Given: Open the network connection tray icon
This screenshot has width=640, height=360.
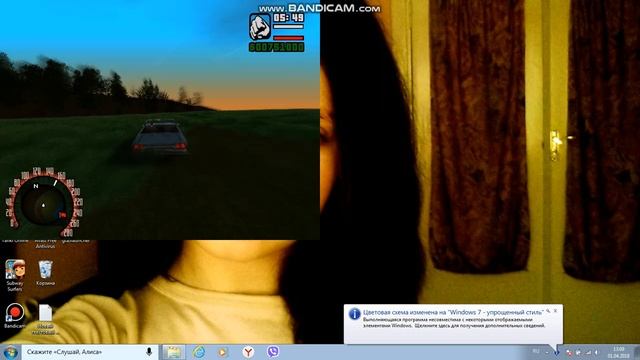Looking at the screenshot, I should point(588,352).
